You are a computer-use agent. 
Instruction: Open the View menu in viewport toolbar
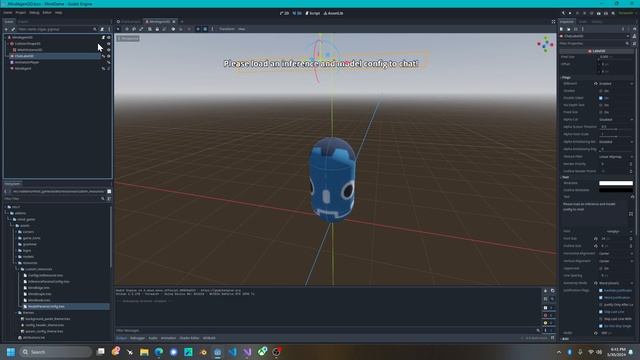(242, 29)
